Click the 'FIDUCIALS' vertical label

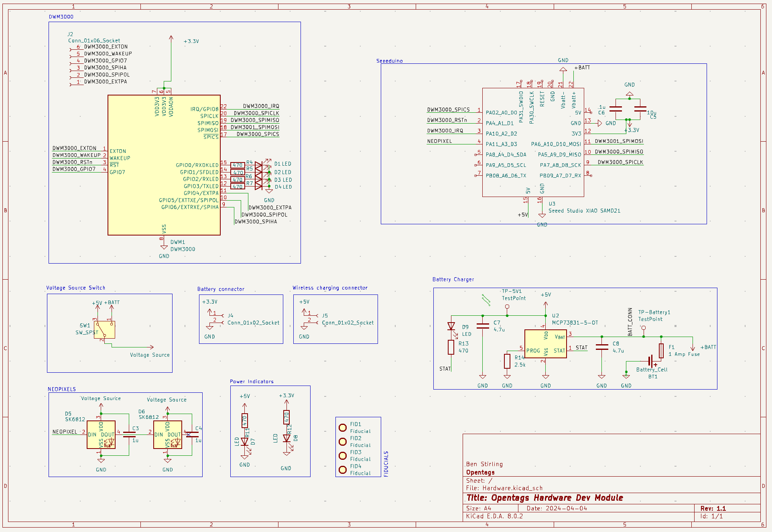pos(386,464)
